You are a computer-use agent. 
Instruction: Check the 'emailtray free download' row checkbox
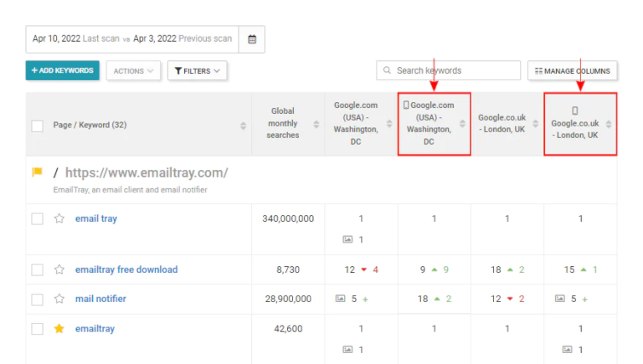click(x=38, y=269)
